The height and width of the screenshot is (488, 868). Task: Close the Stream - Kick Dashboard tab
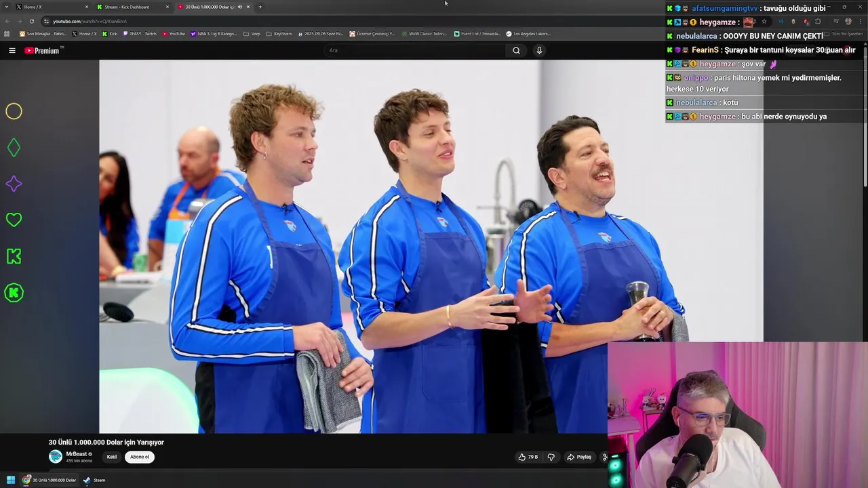click(167, 7)
